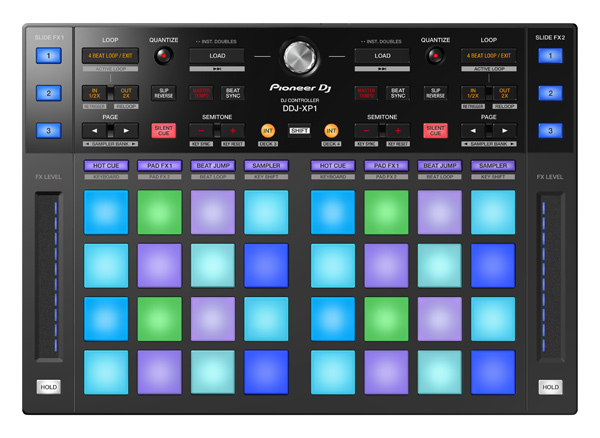Viewport: 600px width, 438px height.
Task: Switch left deck pads to SAMPLER mode
Action: pos(266,166)
